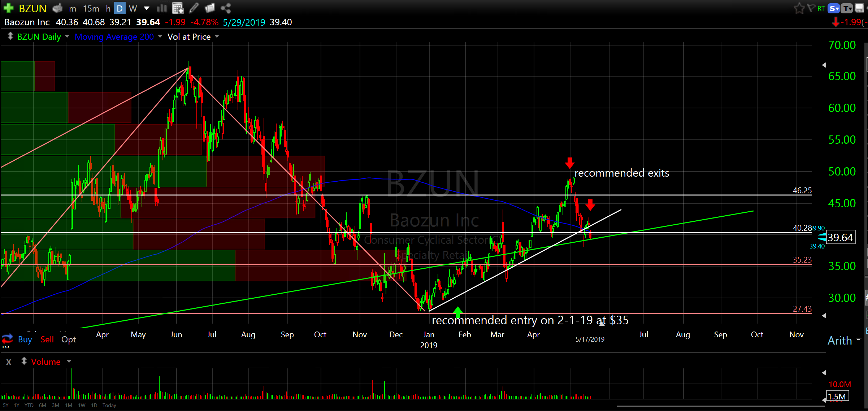868x411 pixels.
Task: Open the add indicator calendar-grid icon
Action: coord(178,8)
